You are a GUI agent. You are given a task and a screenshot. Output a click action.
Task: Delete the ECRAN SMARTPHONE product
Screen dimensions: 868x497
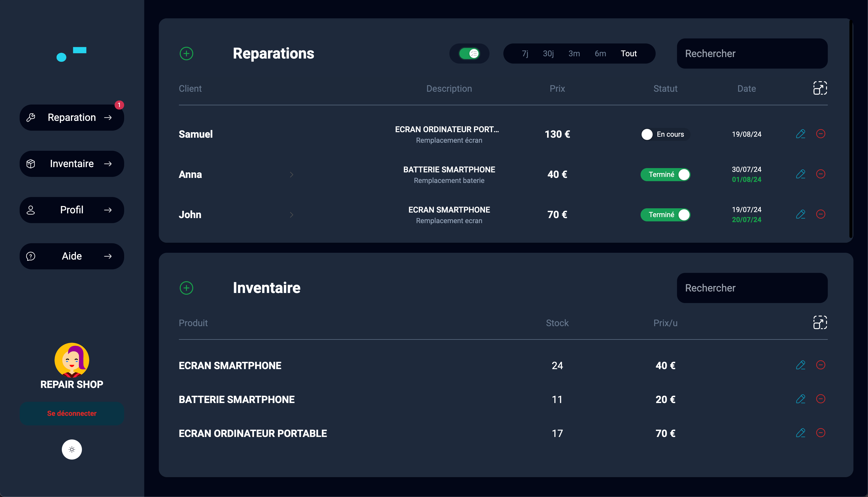point(821,365)
